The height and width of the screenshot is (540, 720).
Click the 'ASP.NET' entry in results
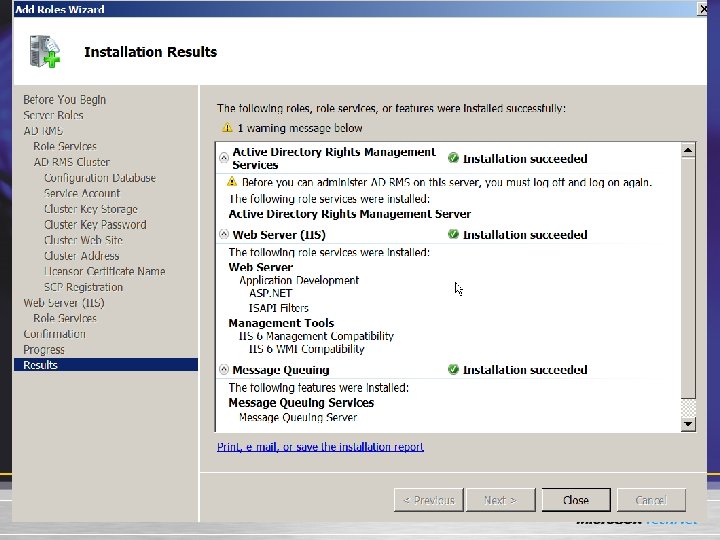point(270,293)
